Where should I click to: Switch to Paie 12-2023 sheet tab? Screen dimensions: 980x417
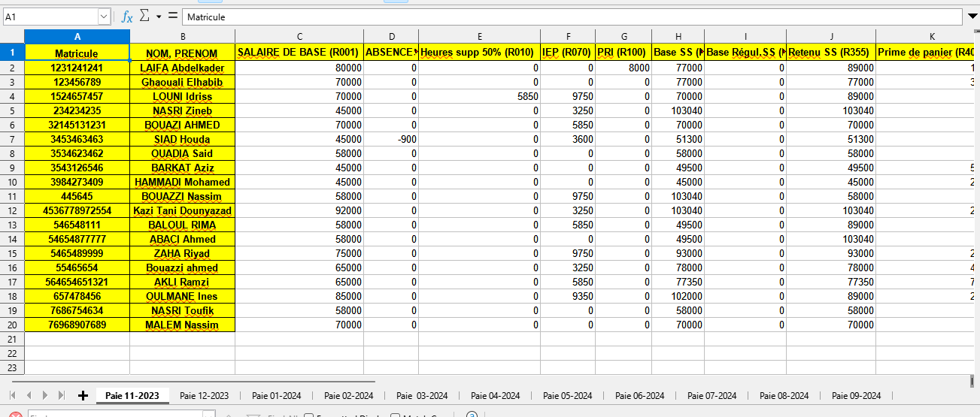point(204,396)
